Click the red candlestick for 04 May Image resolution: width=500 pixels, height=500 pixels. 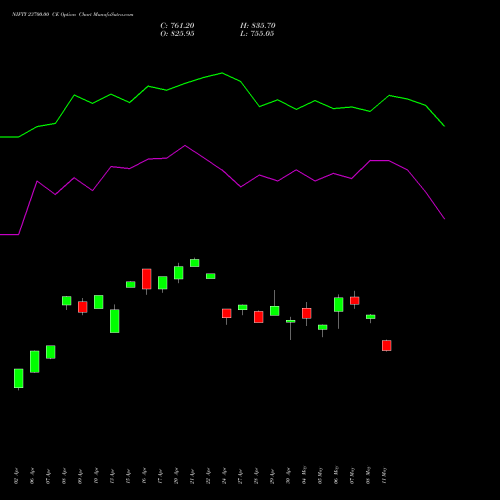307,313
